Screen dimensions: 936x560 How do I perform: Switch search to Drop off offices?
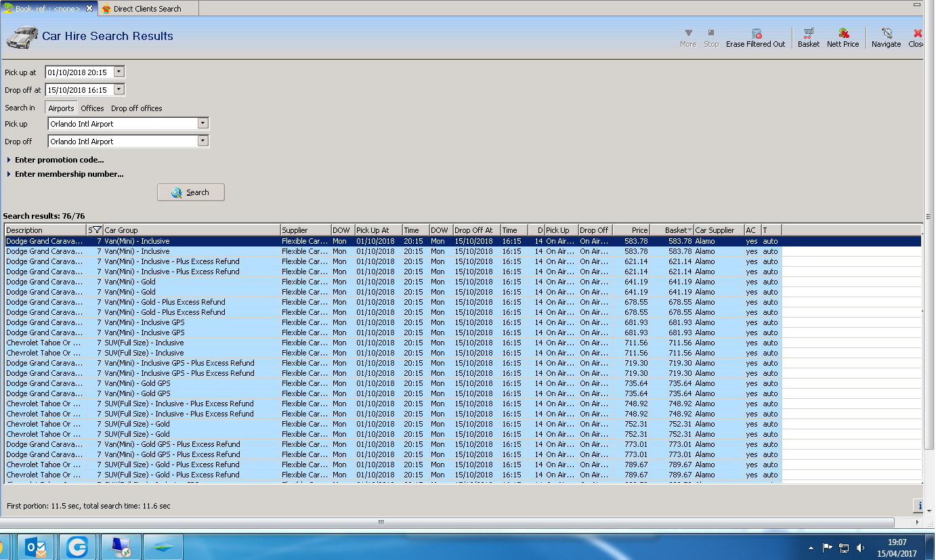[137, 108]
